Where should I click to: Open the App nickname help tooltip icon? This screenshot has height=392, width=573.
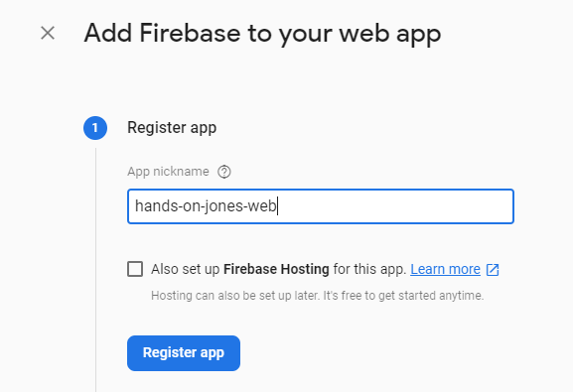click(224, 172)
